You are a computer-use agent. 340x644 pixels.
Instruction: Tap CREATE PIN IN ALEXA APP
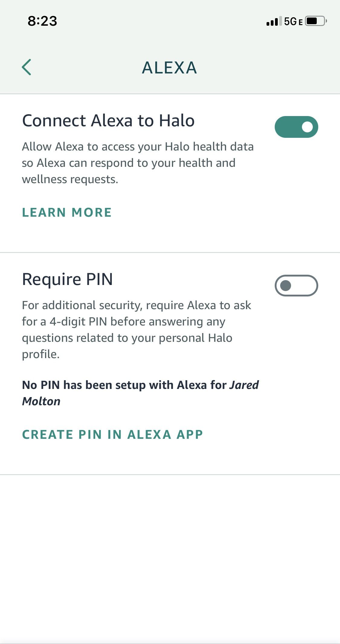click(112, 435)
